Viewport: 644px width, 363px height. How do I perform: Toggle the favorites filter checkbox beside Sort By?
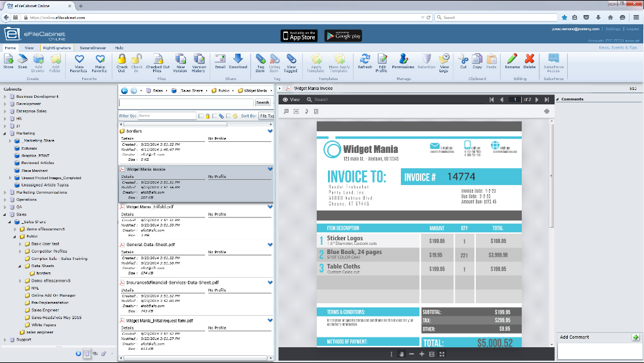[x=229, y=116]
